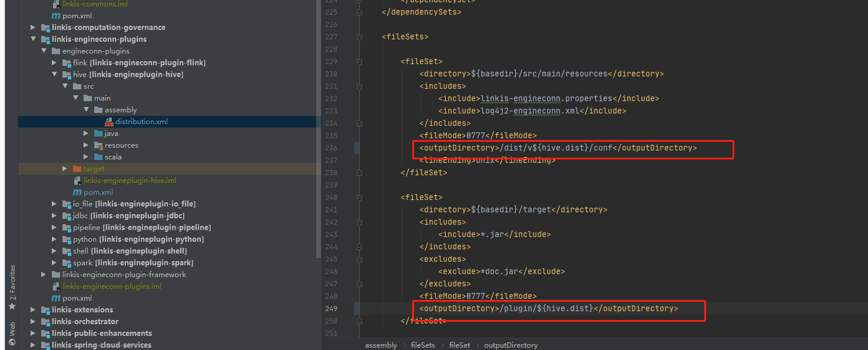The height and width of the screenshot is (350, 868).
Task: Click the project tree vertical scrollbar
Action: click(319, 129)
